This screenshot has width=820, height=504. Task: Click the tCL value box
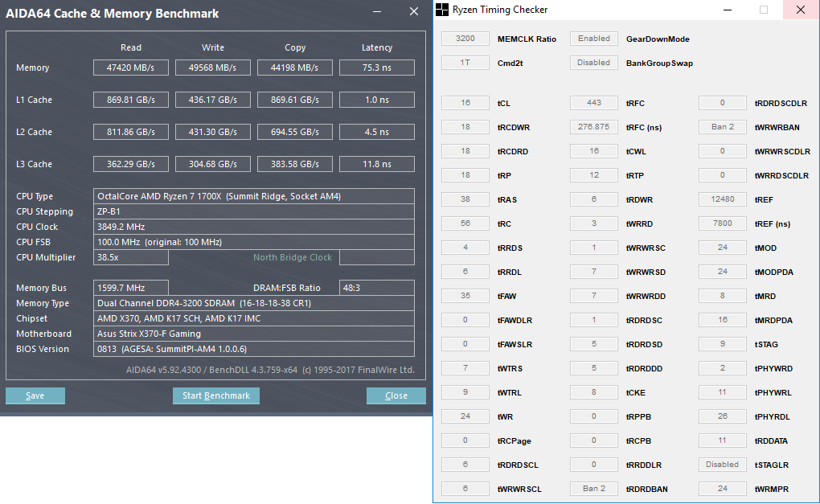[465, 102]
